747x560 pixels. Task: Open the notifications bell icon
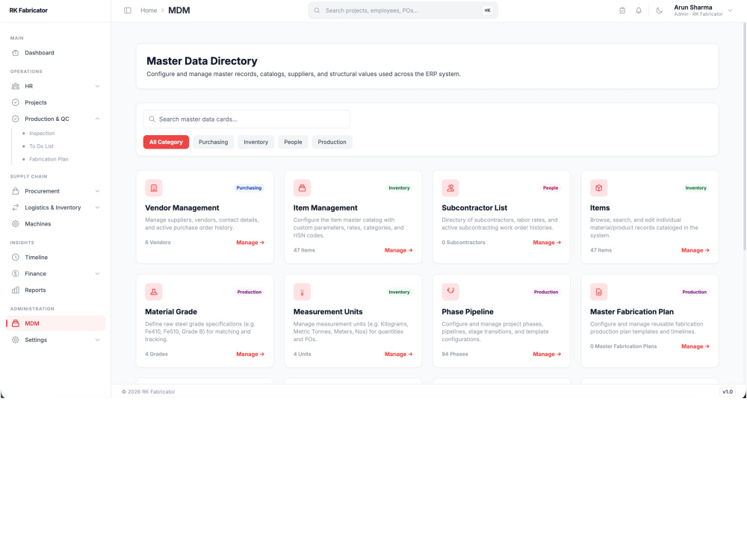click(639, 10)
